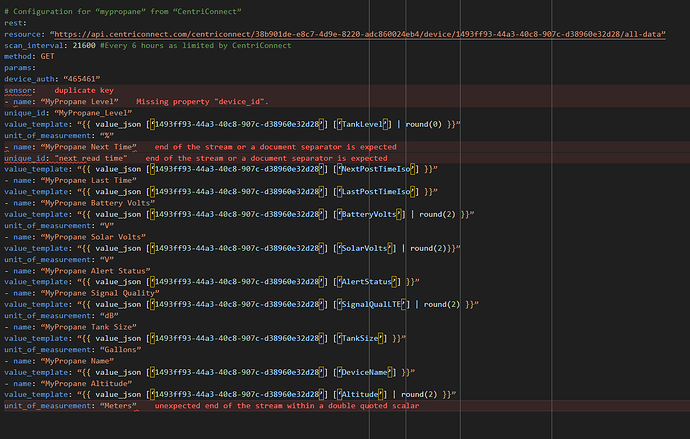The width and height of the screenshot is (690, 439).
Task: Click NextPostTimeIso in the value_template
Action: pos(376,169)
